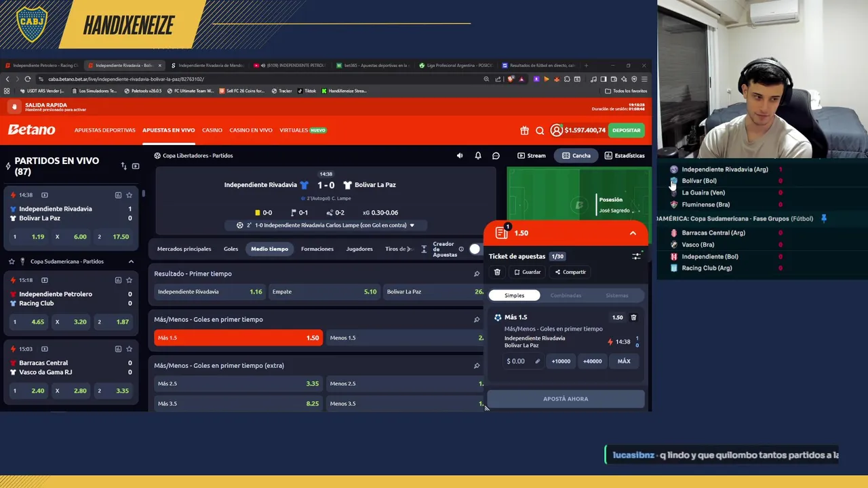Switch the match view to Estadísticas
The image size is (868, 488).
coord(624,155)
